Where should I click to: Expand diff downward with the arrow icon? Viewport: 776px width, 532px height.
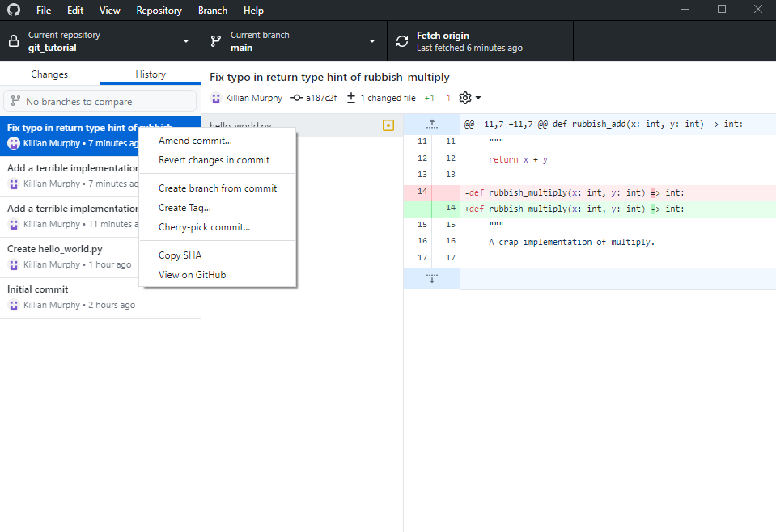point(432,278)
